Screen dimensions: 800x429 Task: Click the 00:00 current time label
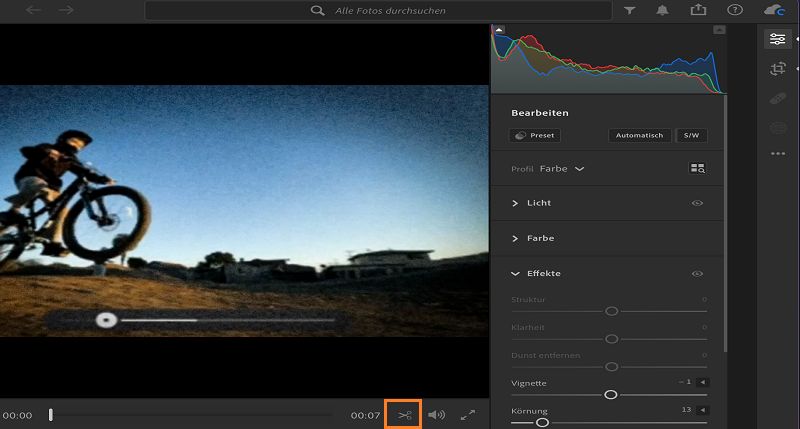(x=17, y=416)
